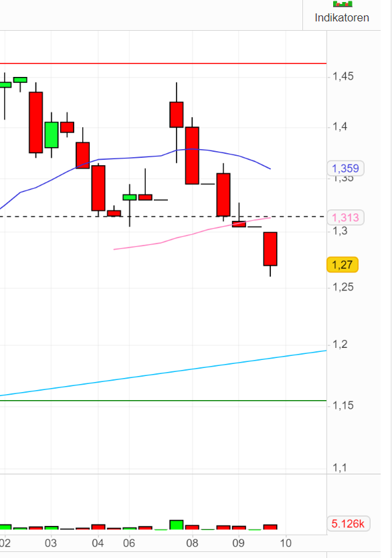Select the pink 1,313 indicator value label
Image resolution: width=392 pixels, height=558 pixels.
[x=345, y=217]
